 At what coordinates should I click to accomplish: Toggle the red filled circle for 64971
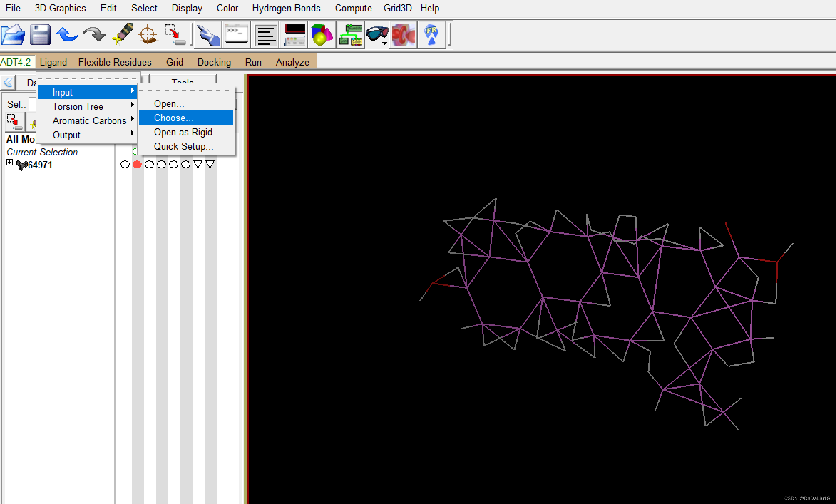coord(137,164)
